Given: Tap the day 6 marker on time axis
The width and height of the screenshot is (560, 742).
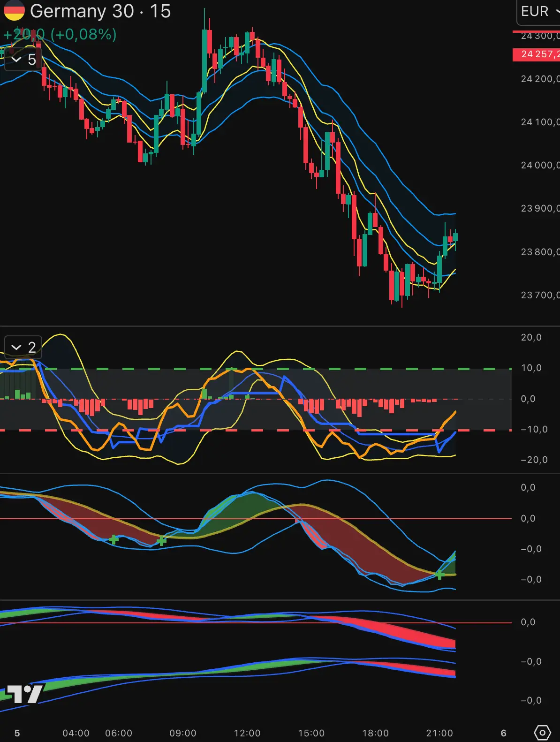Looking at the screenshot, I should click(x=504, y=733).
